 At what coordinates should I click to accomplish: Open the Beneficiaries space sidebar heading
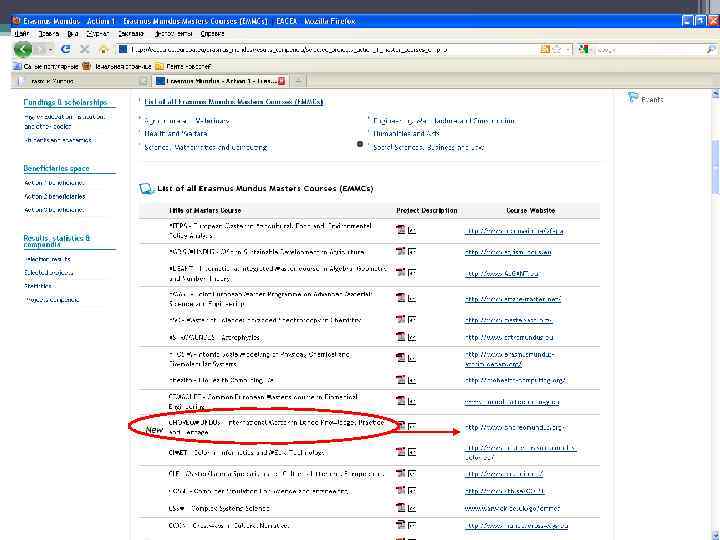coord(56,169)
